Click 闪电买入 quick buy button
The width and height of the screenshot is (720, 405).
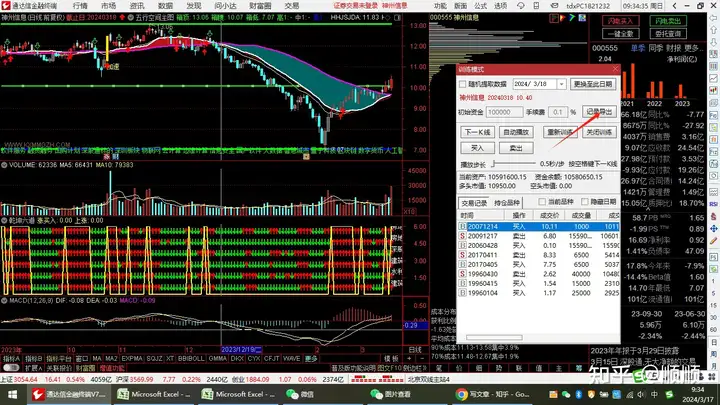pyautogui.click(x=620, y=21)
